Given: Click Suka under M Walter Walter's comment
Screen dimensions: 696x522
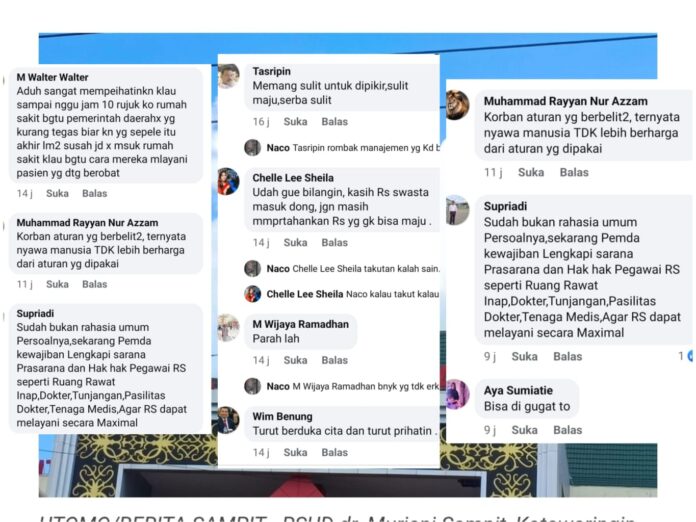Looking at the screenshot, I should coord(57,194).
